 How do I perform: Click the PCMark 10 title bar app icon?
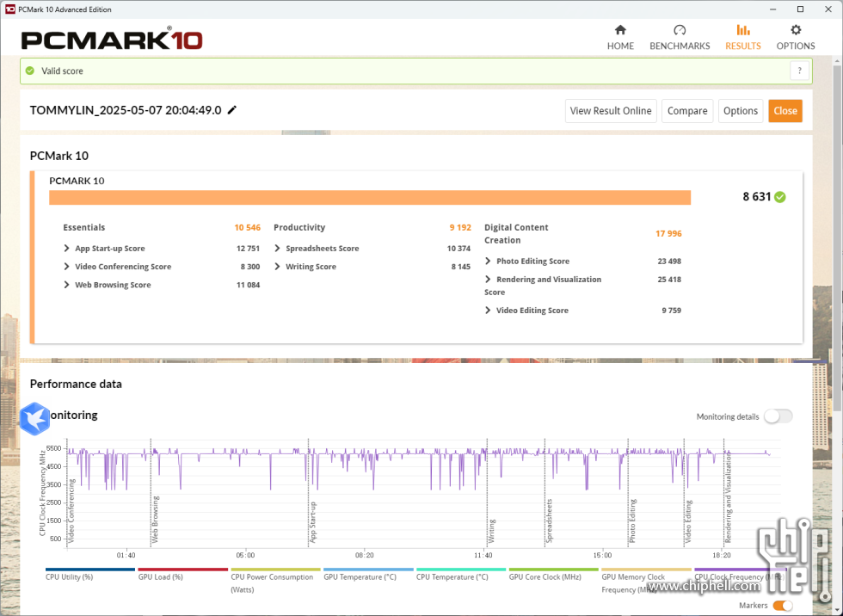(x=9, y=9)
